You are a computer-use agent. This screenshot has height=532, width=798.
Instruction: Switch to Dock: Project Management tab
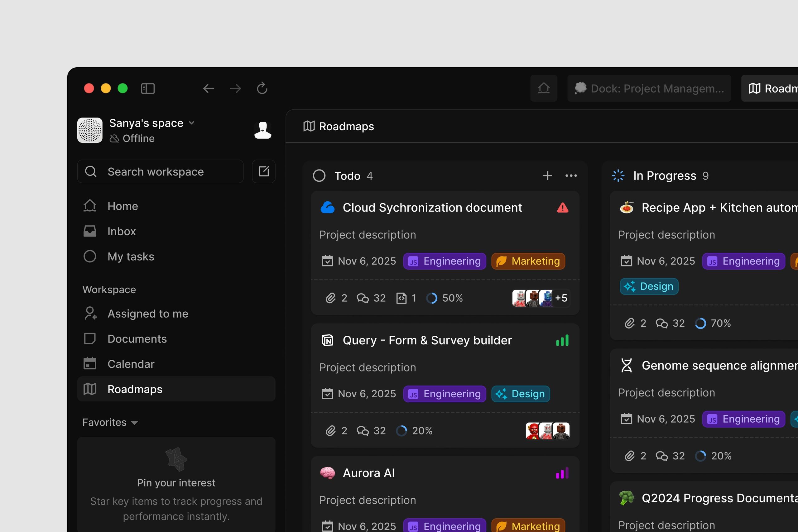coord(649,88)
